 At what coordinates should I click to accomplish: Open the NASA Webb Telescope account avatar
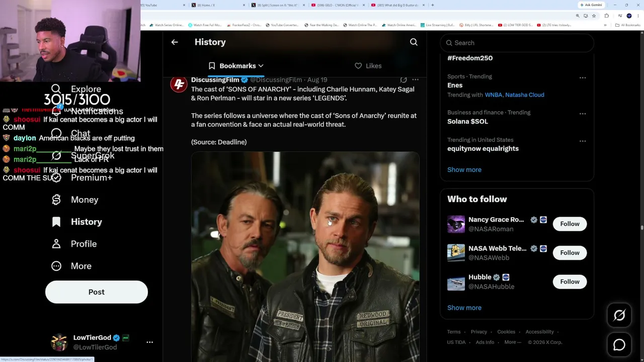(x=456, y=253)
